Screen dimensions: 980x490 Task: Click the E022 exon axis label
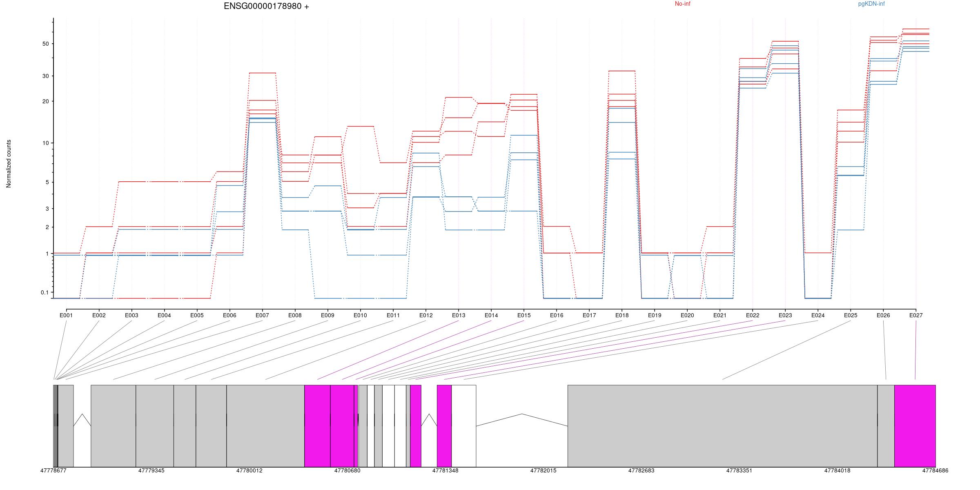pyautogui.click(x=752, y=315)
